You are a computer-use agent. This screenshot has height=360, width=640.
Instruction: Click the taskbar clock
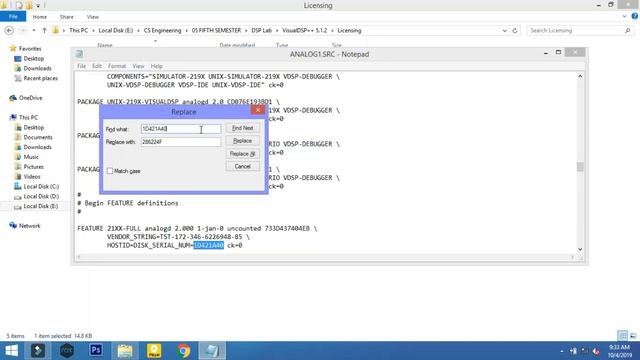coord(619,351)
